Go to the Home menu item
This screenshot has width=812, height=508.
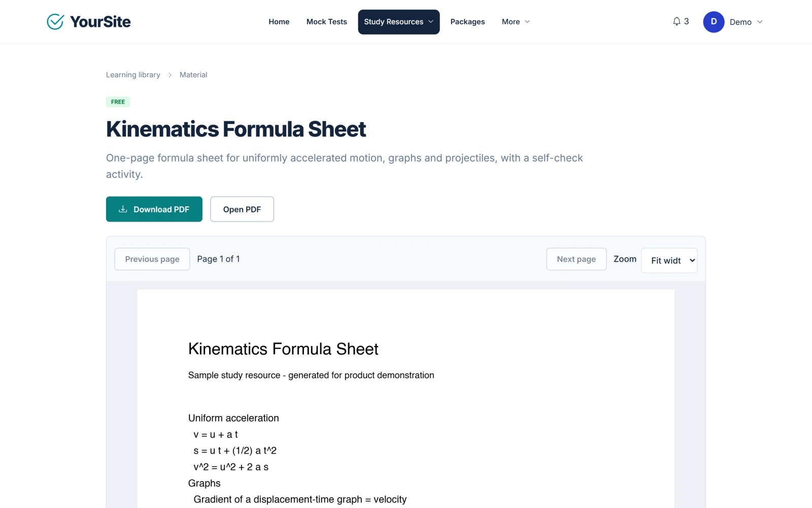[279, 22]
